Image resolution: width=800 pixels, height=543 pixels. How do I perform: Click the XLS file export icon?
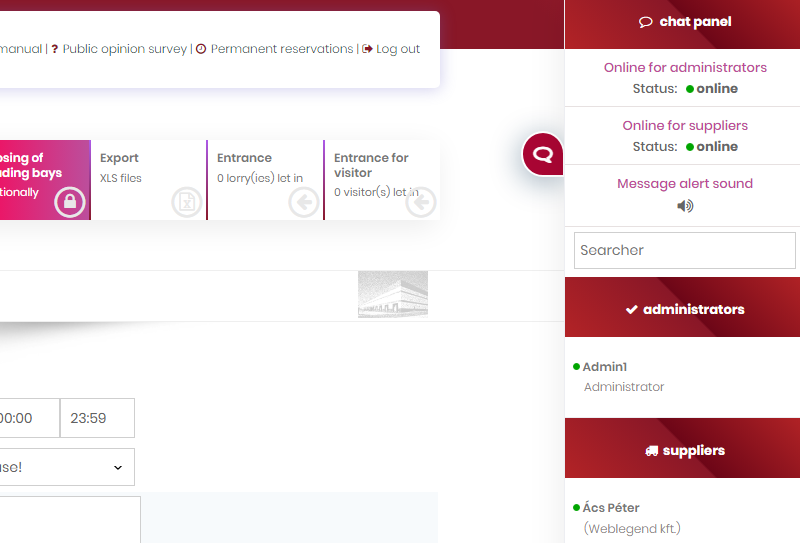click(x=186, y=202)
